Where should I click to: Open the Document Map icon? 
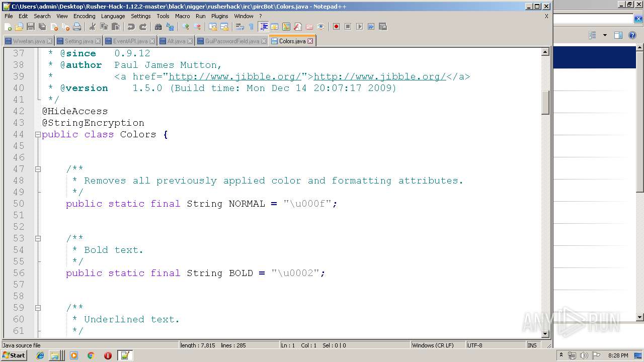tap(286, 27)
